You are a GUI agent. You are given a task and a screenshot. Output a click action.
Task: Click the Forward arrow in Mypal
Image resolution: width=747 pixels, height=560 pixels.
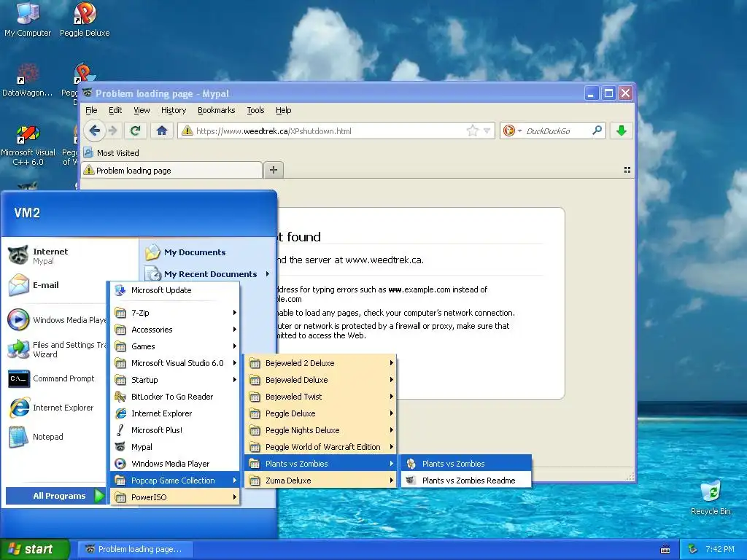pyautogui.click(x=112, y=131)
